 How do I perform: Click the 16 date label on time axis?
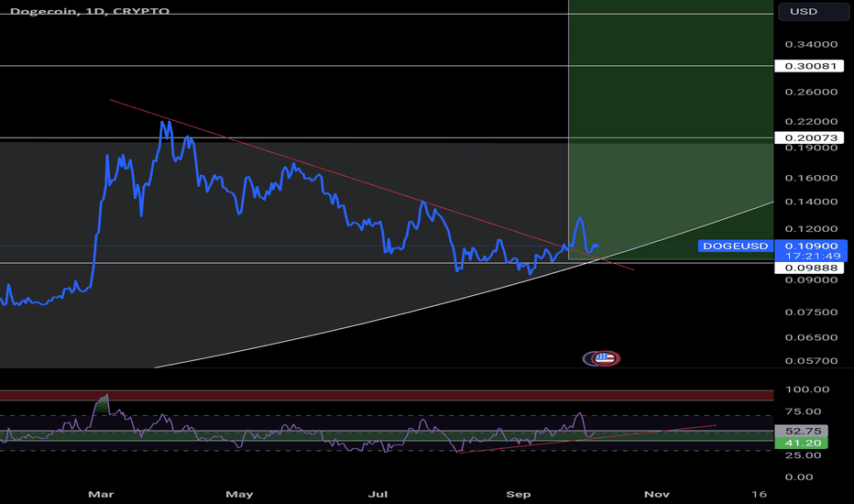tap(759, 494)
